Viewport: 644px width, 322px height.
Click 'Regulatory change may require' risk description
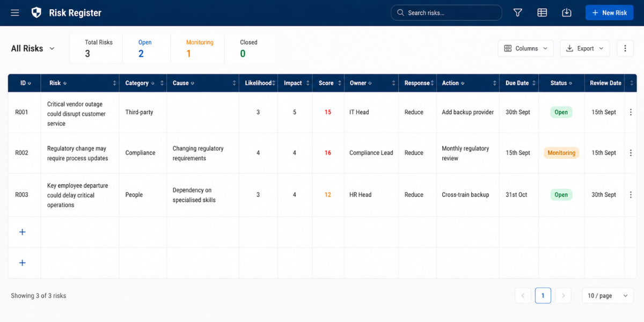point(78,153)
